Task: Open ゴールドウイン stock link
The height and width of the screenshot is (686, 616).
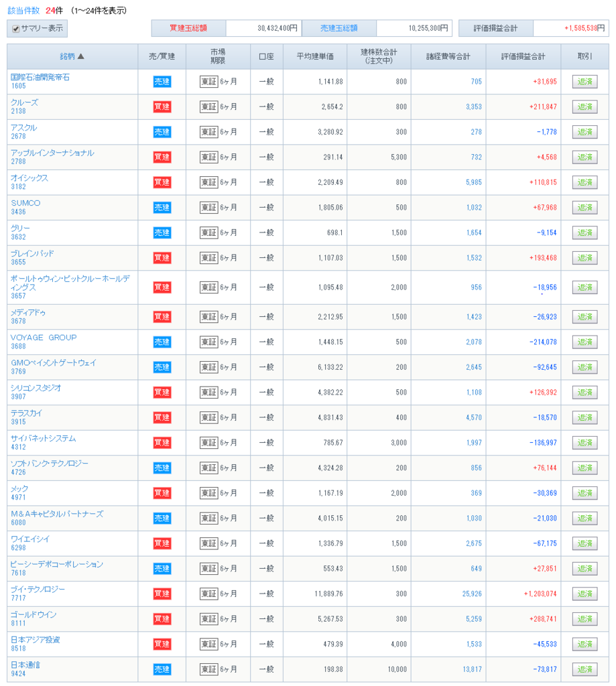Action: (x=34, y=615)
